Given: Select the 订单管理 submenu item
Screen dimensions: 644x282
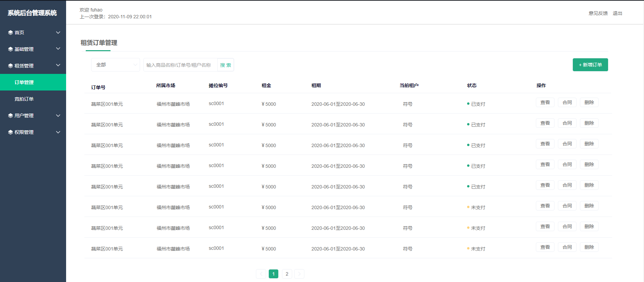Looking at the screenshot, I should tap(33, 82).
